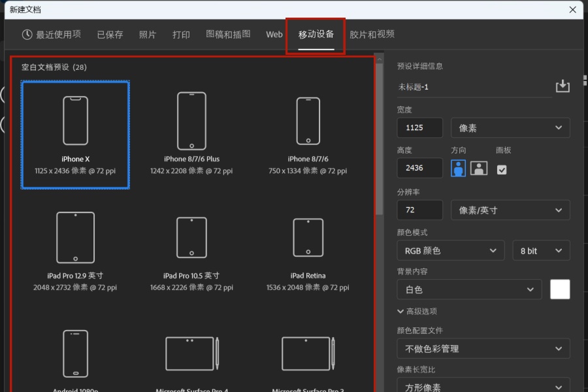Pick the iPhone 8/7/6 preset icon

coord(308,121)
